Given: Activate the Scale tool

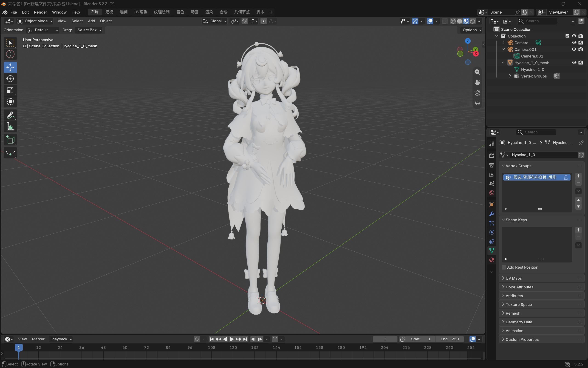Looking at the screenshot, I should 10,90.
